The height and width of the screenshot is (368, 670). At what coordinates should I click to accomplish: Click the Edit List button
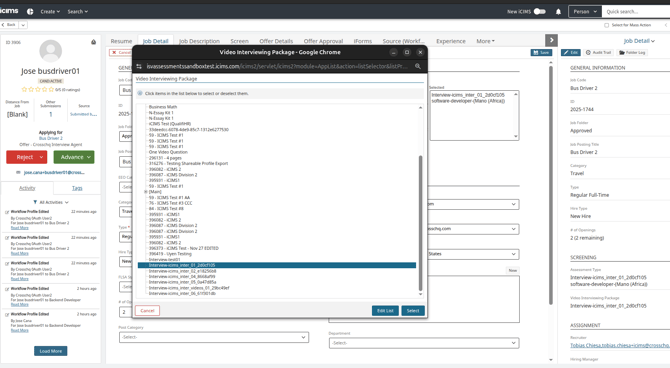coord(385,311)
